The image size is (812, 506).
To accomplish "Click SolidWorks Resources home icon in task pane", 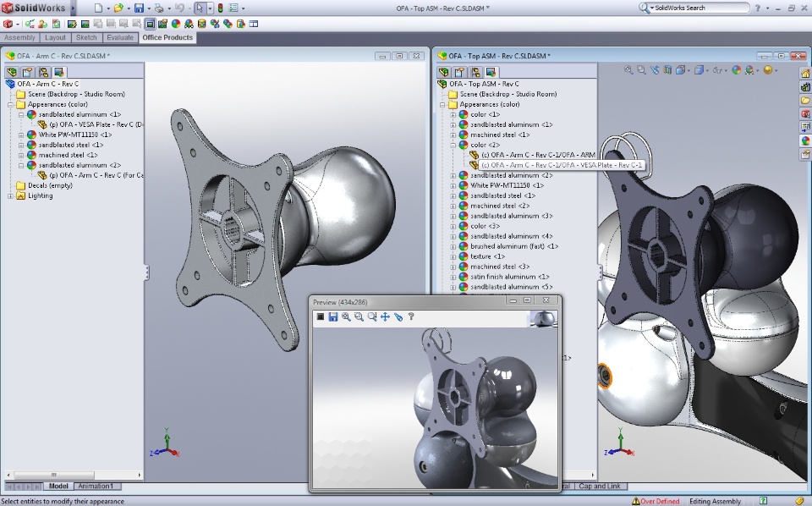I will pos(805,73).
